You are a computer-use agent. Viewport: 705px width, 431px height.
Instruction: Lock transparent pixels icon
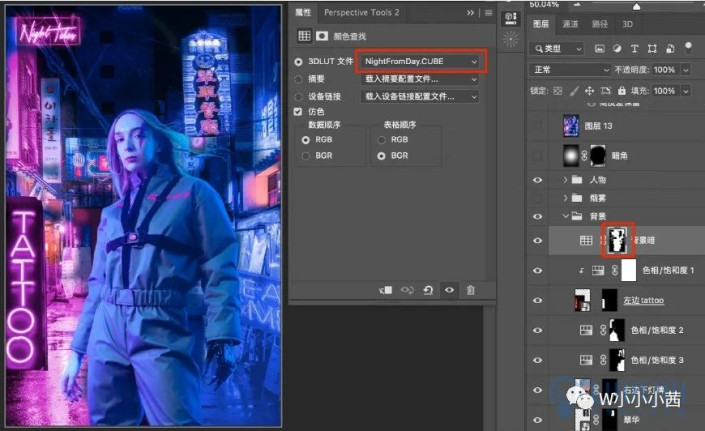point(558,91)
